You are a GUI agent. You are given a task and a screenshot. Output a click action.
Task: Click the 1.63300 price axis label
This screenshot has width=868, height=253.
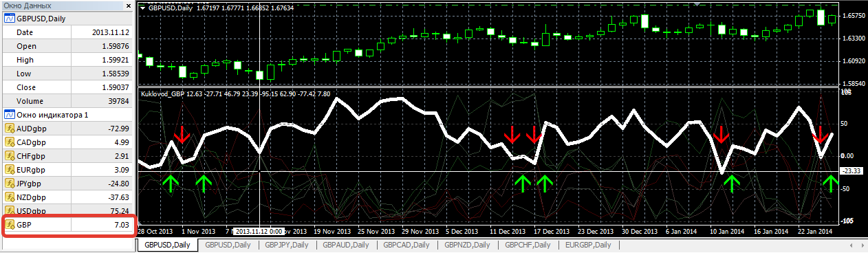click(854, 38)
